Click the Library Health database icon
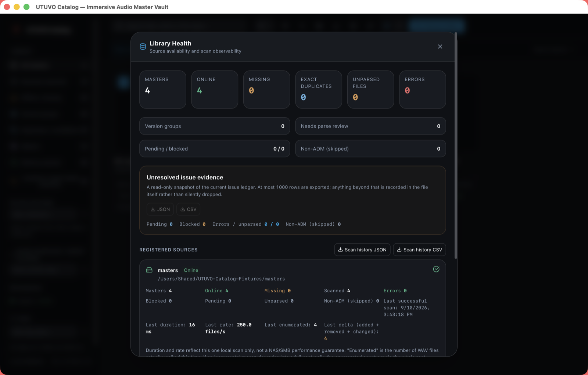The image size is (588, 375). click(x=143, y=47)
